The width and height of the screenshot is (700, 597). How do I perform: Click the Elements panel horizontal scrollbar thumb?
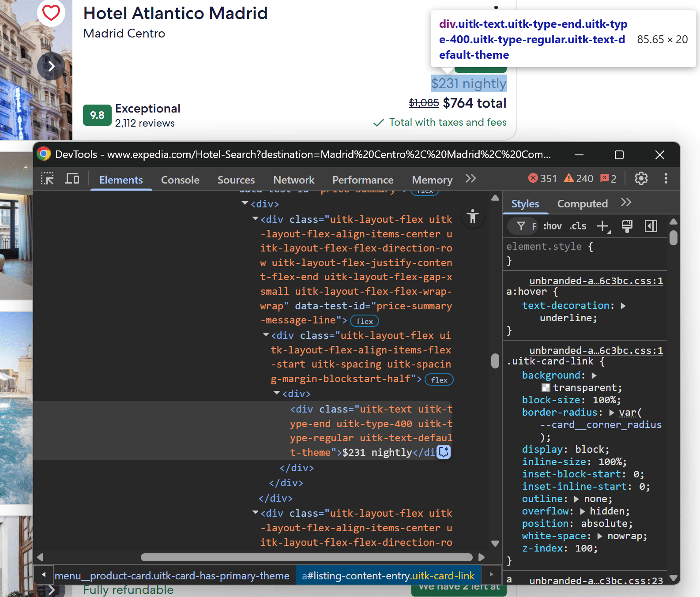click(306, 557)
